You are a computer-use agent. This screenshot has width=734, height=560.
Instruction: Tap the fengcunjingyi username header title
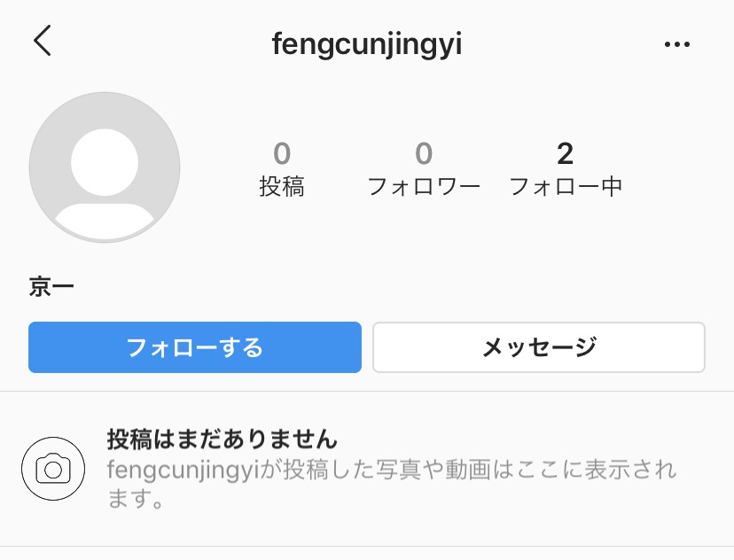367,44
